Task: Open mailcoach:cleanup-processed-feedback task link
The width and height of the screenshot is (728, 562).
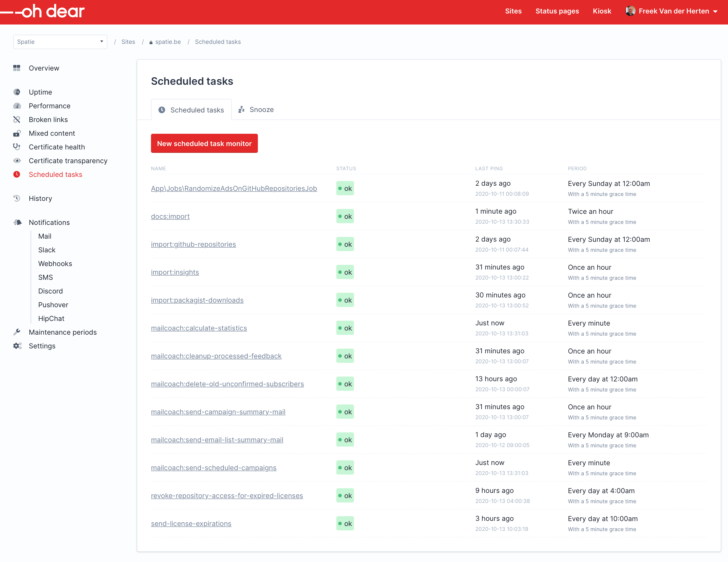Action: pyautogui.click(x=216, y=356)
